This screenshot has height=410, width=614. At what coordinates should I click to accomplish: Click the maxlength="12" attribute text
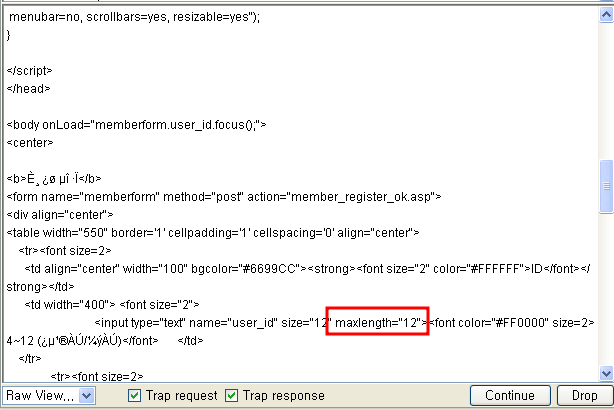pyautogui.click(x=378, y=323)
